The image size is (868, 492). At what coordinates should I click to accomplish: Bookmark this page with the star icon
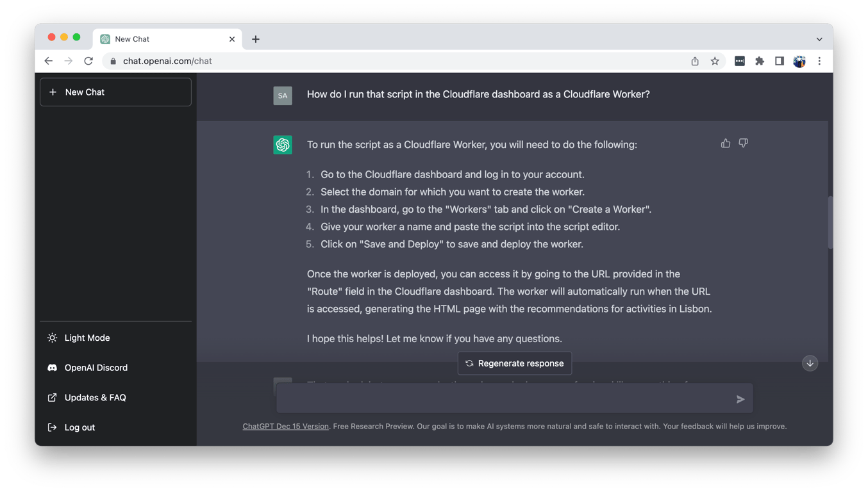coord(715,61)
